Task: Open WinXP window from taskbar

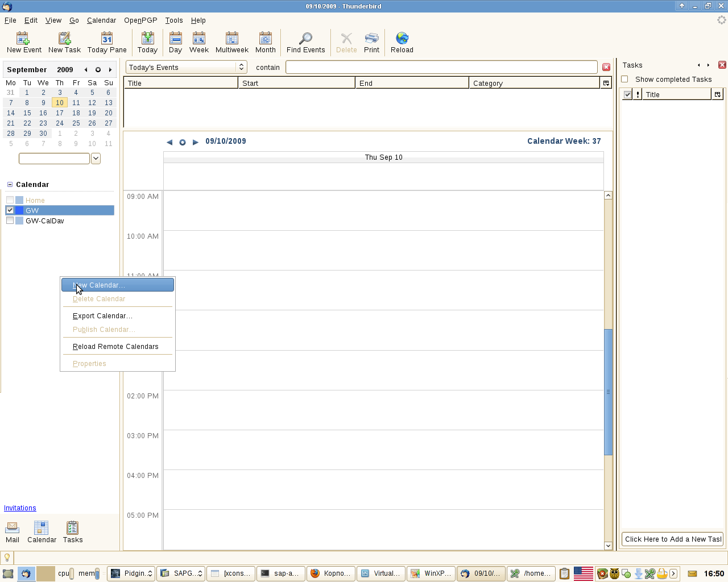Action: (x=431, y=573)
